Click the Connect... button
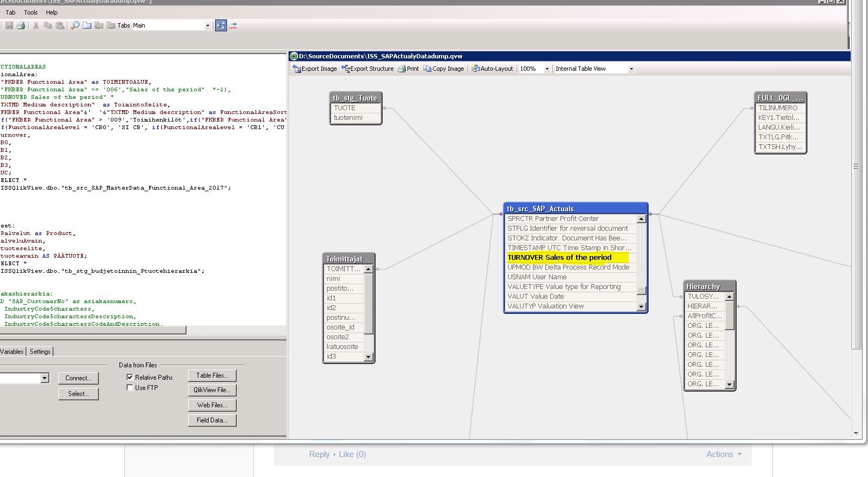 [78, 378]
